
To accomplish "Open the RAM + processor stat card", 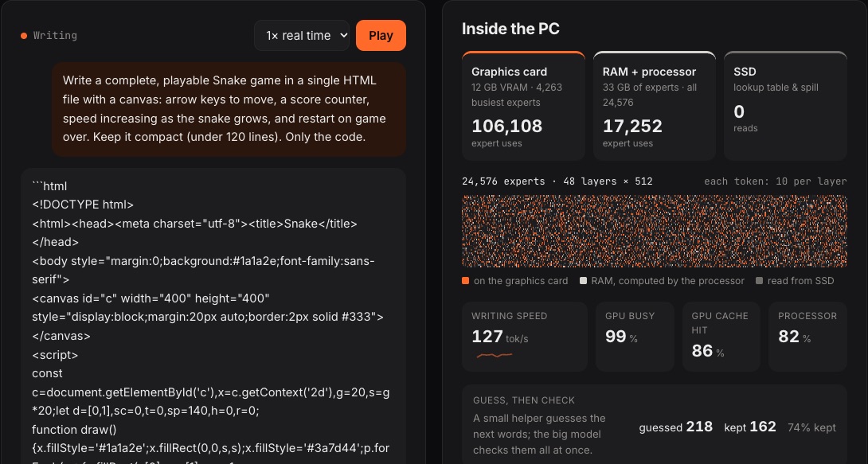I will point(655,106).
